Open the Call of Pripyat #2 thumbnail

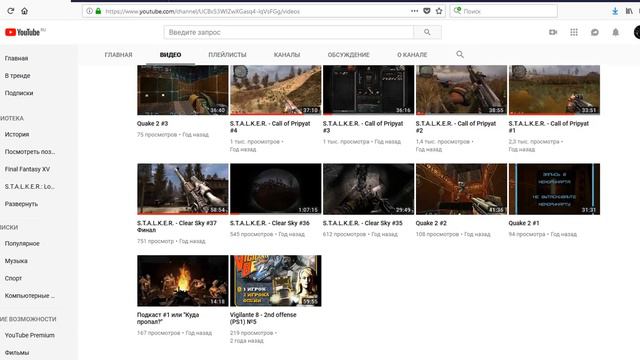[461, 90]
